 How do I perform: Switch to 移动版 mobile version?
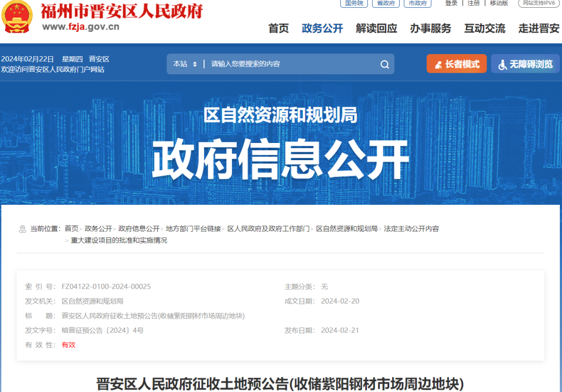pos(498,4)
